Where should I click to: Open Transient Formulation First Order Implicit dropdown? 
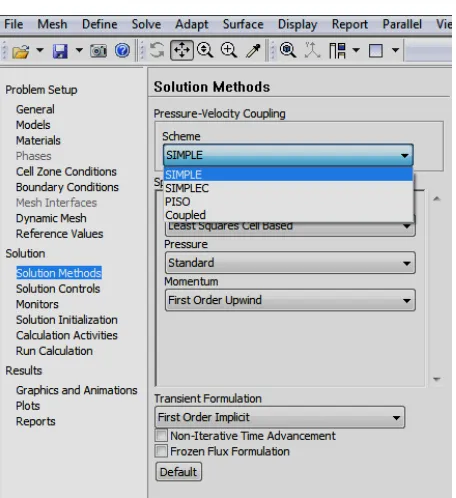280,417
